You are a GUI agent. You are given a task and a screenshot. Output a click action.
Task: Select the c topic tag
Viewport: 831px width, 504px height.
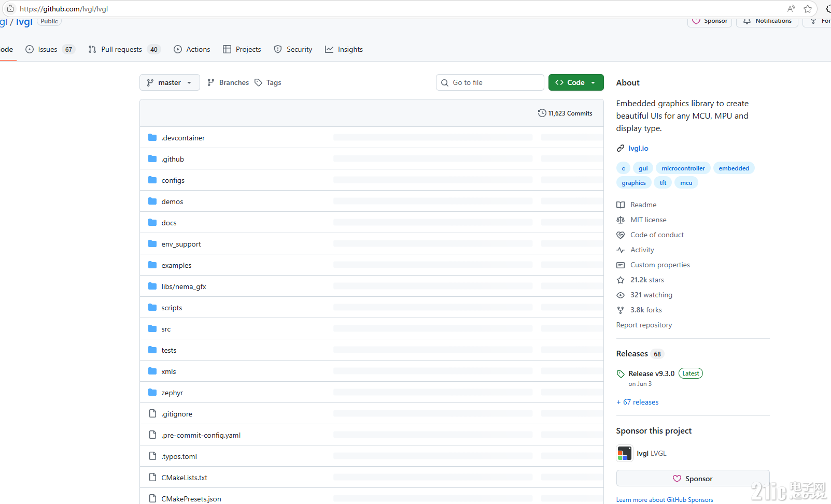pos(623,168)
